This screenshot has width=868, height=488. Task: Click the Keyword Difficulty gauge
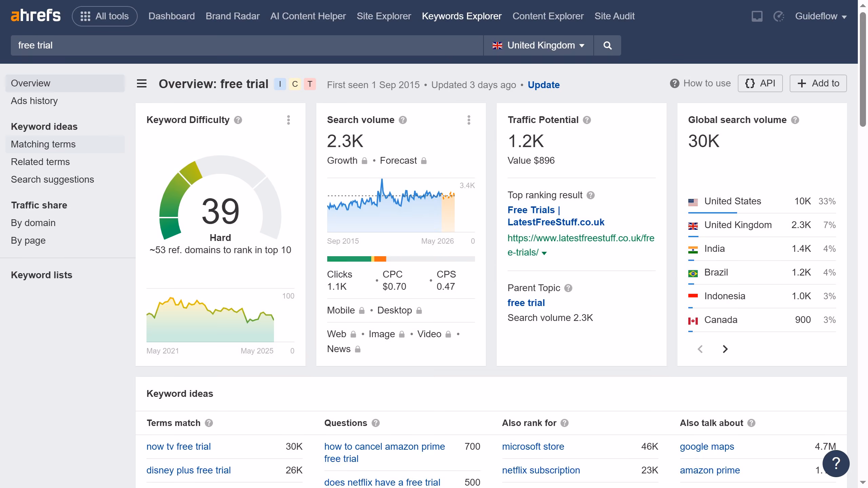(x=220, y=197)
